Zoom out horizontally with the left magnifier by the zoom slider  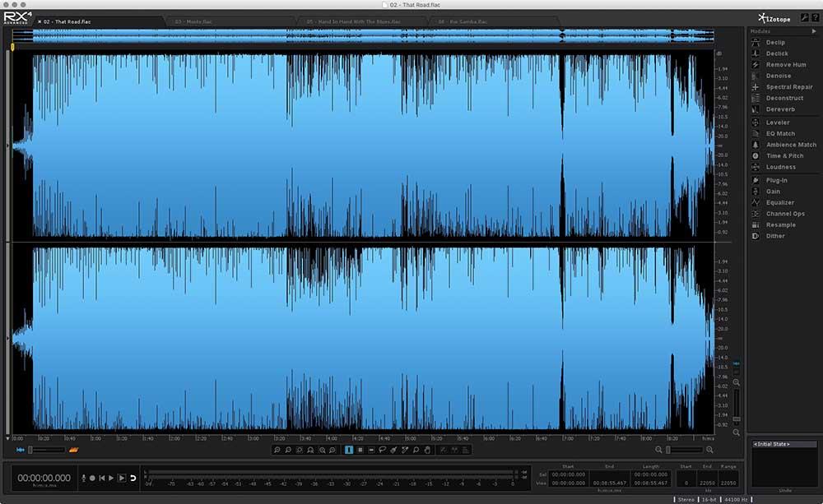point(658,450)
